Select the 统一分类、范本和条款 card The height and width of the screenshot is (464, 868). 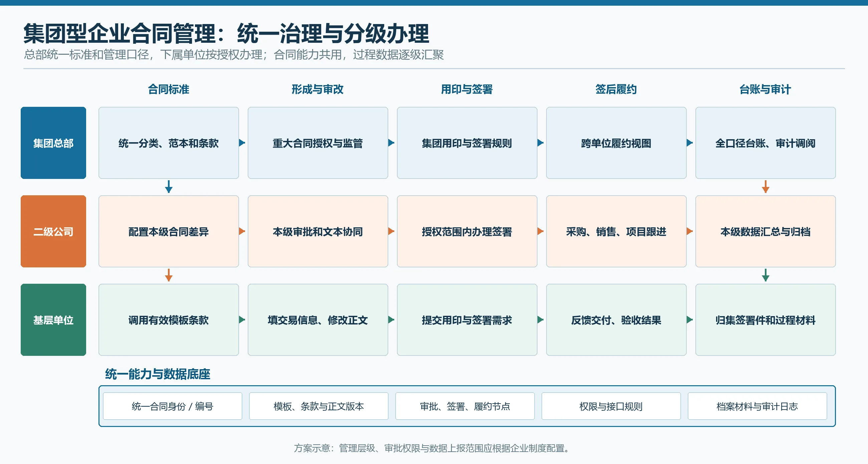pos(169,143)
